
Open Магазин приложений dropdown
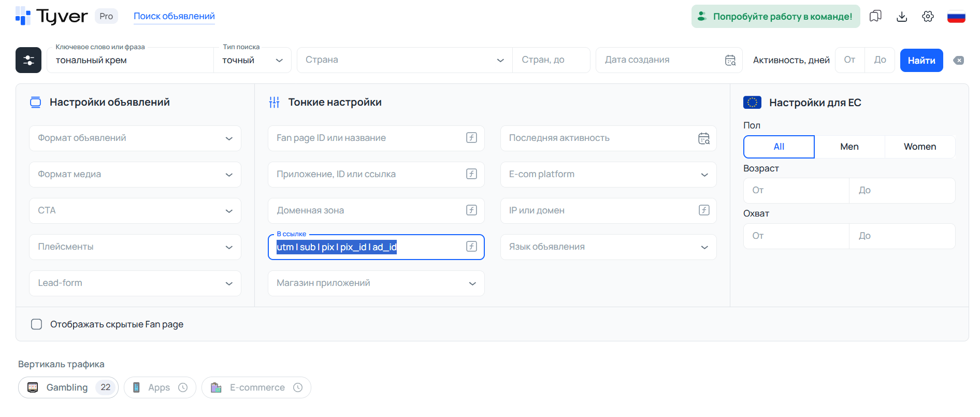click(376, 283)
